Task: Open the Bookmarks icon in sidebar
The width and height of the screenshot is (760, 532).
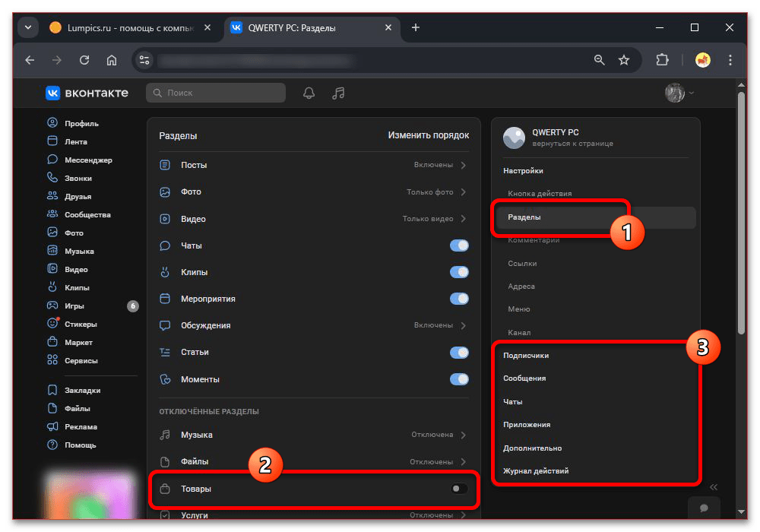Action: click(x=52, y=391)
